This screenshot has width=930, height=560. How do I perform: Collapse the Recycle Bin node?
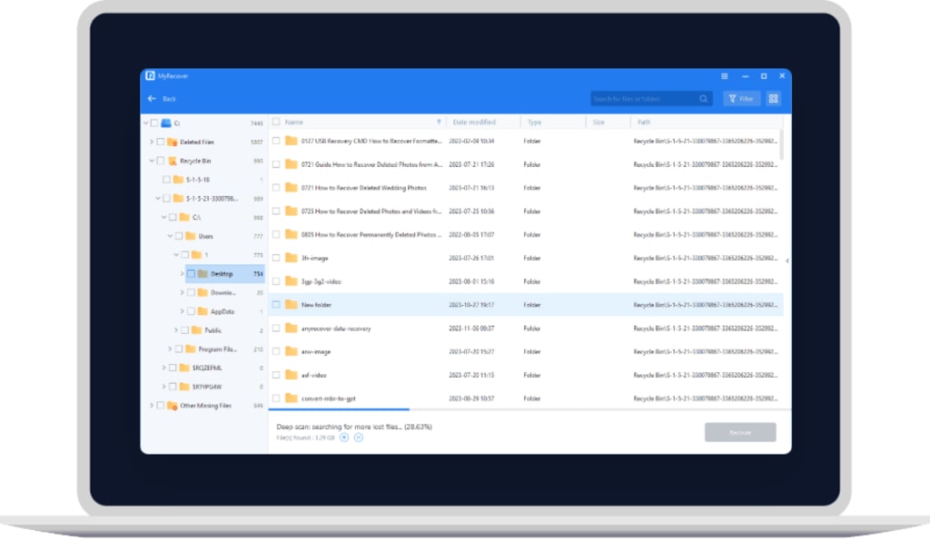coord(152,161)
